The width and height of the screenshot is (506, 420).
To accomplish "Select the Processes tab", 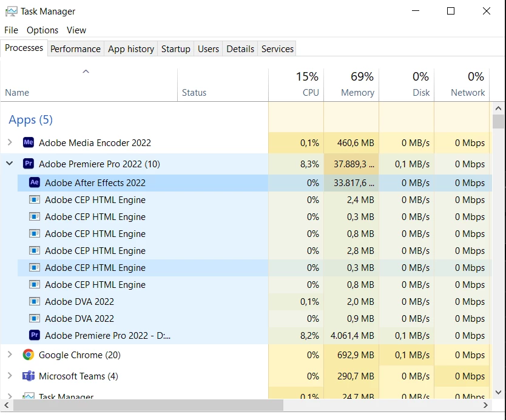I will tap(24, 48).
